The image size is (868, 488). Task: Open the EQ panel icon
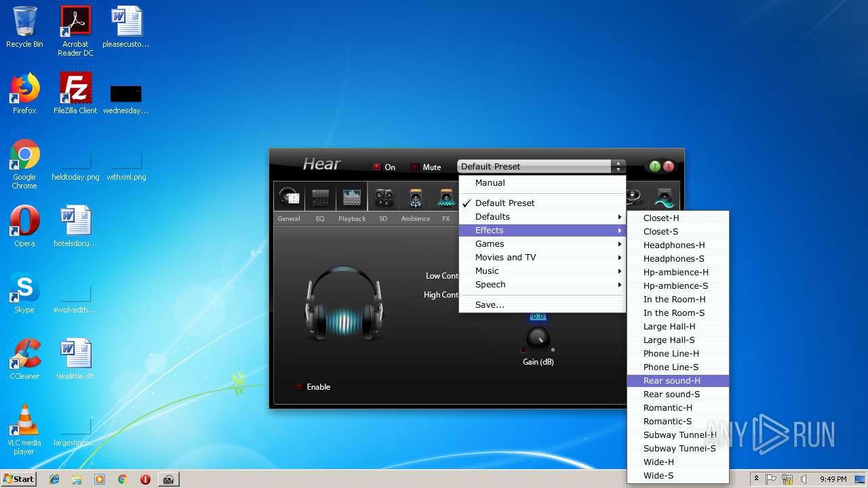[320, 197]
